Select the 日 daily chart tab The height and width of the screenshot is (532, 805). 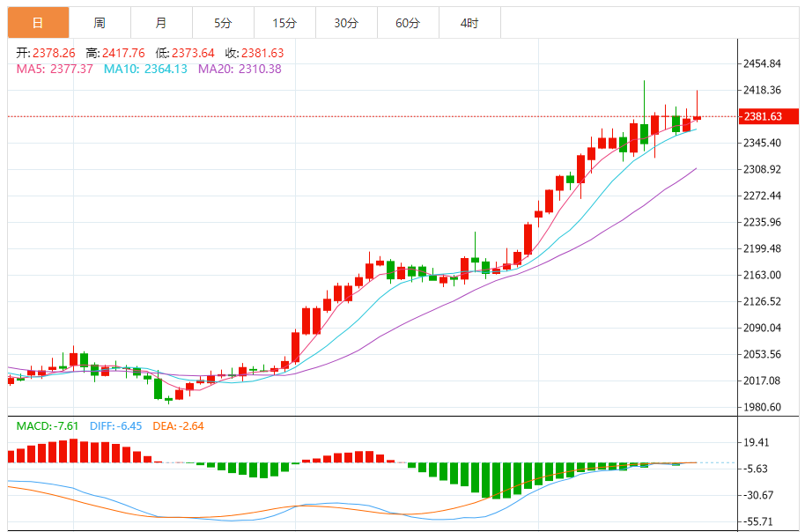pyautogui.click(x=38, y=23)
